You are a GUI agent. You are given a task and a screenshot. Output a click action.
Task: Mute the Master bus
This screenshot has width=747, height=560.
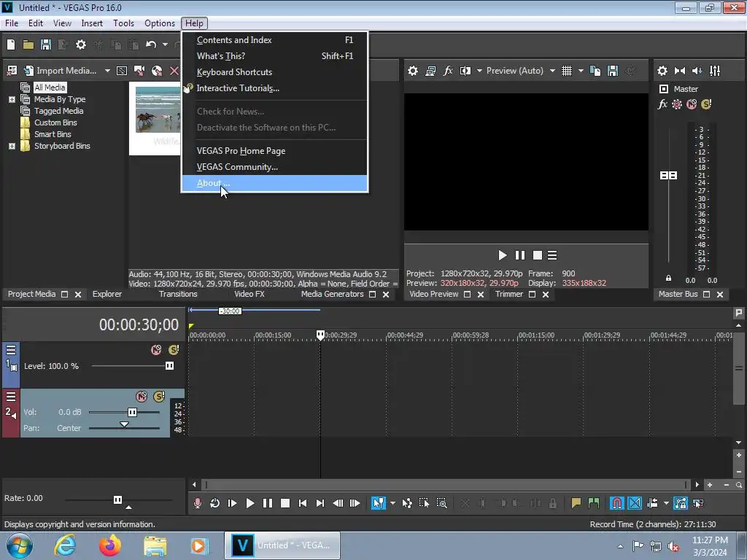692,104
